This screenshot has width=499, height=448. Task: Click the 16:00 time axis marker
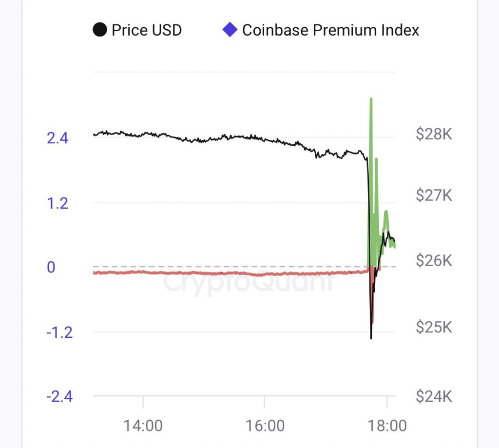265,426
